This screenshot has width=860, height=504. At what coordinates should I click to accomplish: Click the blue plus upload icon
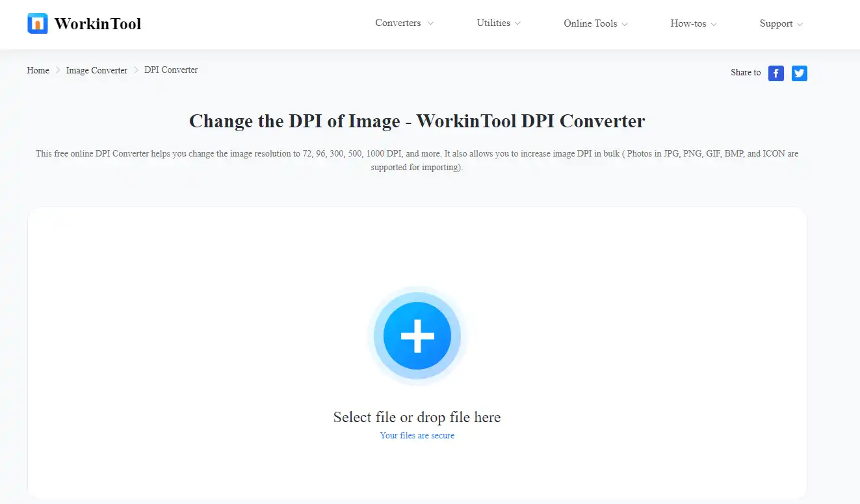coord(417,336)
